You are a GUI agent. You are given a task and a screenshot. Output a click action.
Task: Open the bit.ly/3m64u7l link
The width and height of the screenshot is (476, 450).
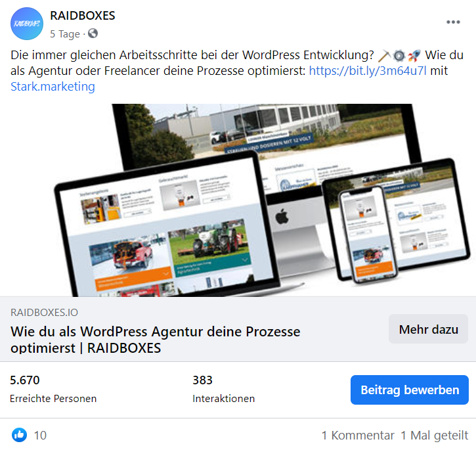coord(368,71)
